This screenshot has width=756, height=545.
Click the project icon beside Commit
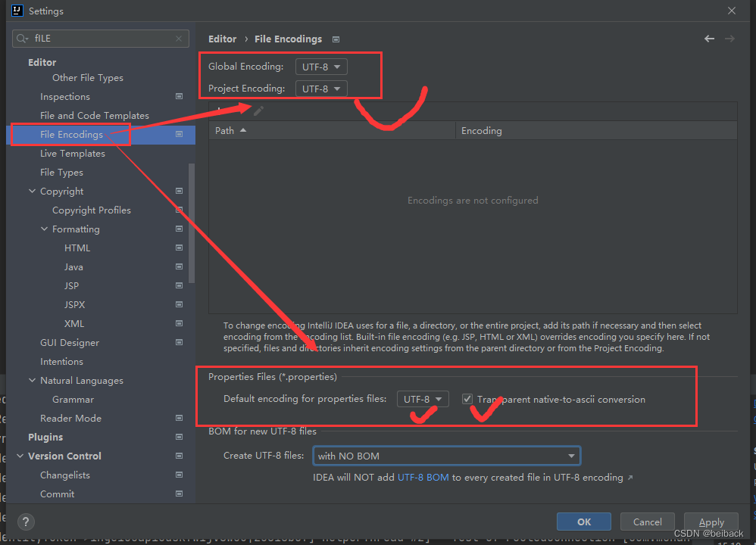[179, 494]
